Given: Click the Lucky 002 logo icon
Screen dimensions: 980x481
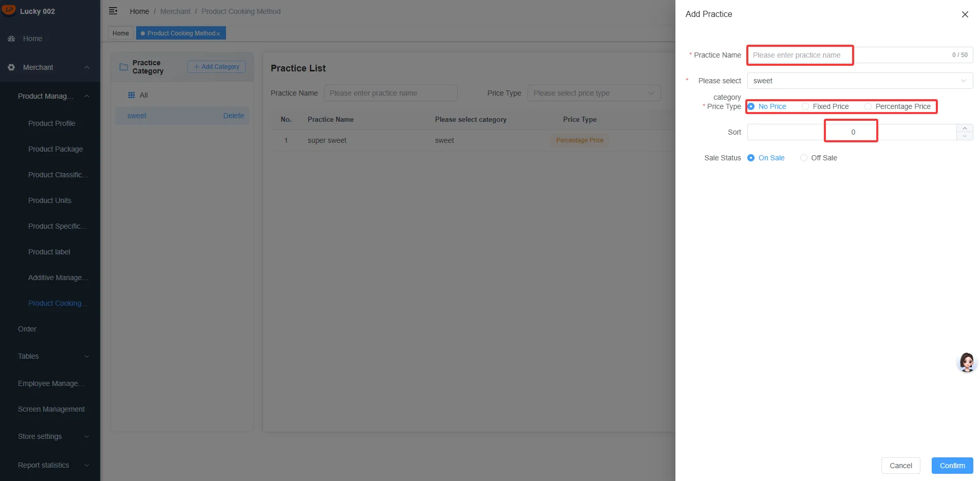Looking at the screenshot, I should (9, 10).
